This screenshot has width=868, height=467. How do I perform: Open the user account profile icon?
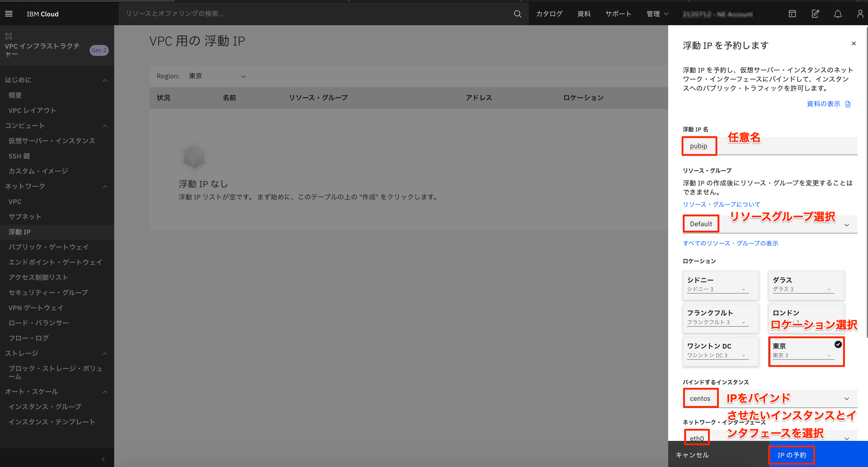[x=860, y=14]
